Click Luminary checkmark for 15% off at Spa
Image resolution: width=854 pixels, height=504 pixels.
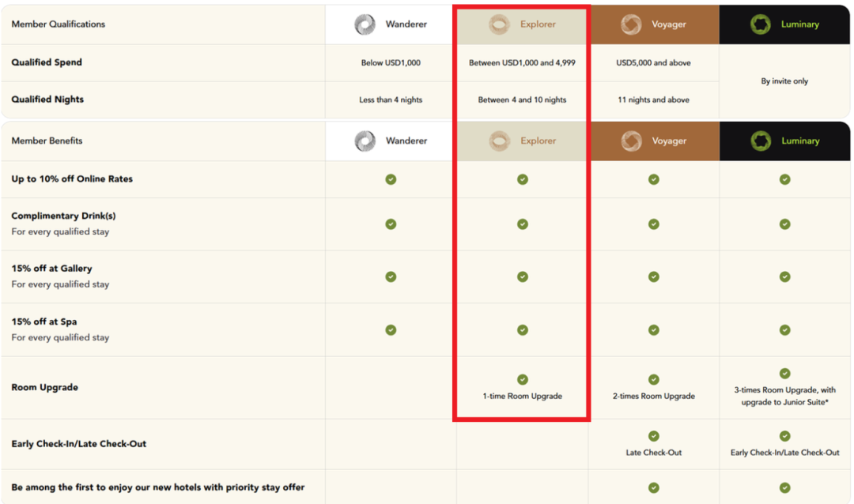click(785, 330)
